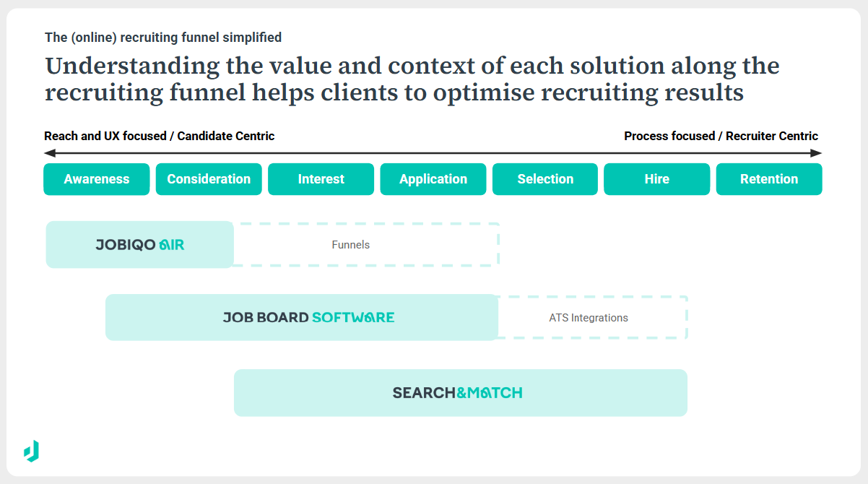Select the Awareness funnel stage
Viewport: 868px width, 484px height.
[x=97, y=179]
